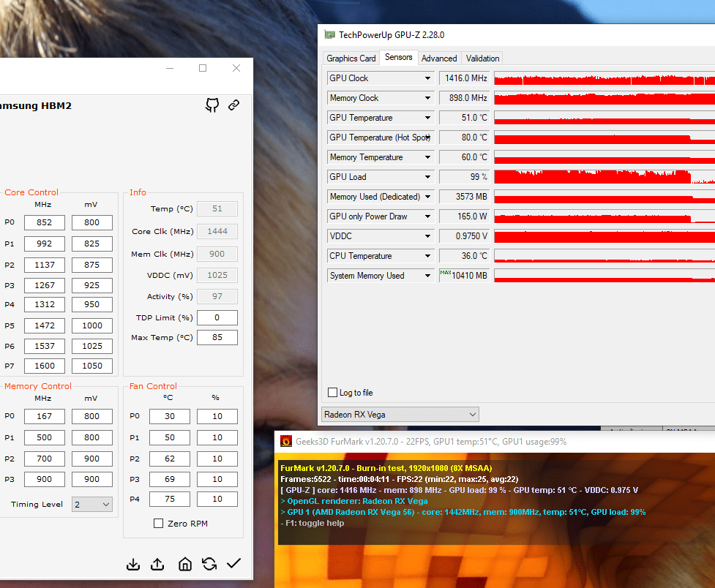Click the GPU Clock history graph

(x=604, y=78)
